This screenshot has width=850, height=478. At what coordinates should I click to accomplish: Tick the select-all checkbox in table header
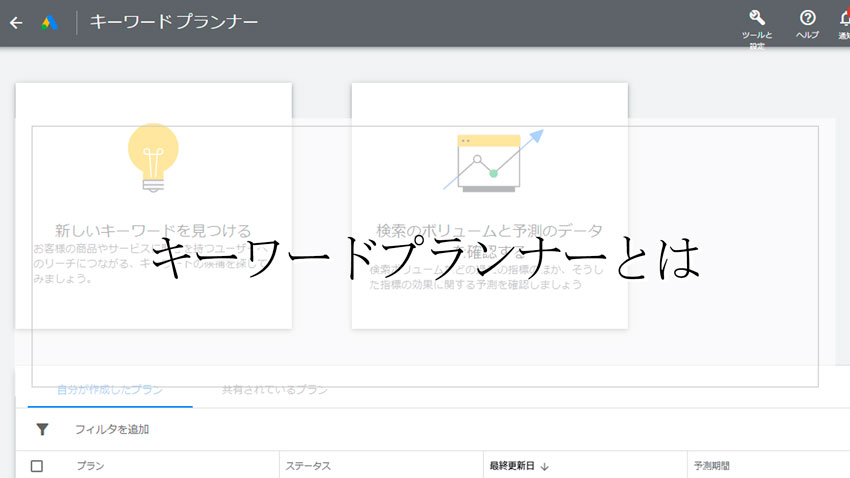click(x=37, y=466)
